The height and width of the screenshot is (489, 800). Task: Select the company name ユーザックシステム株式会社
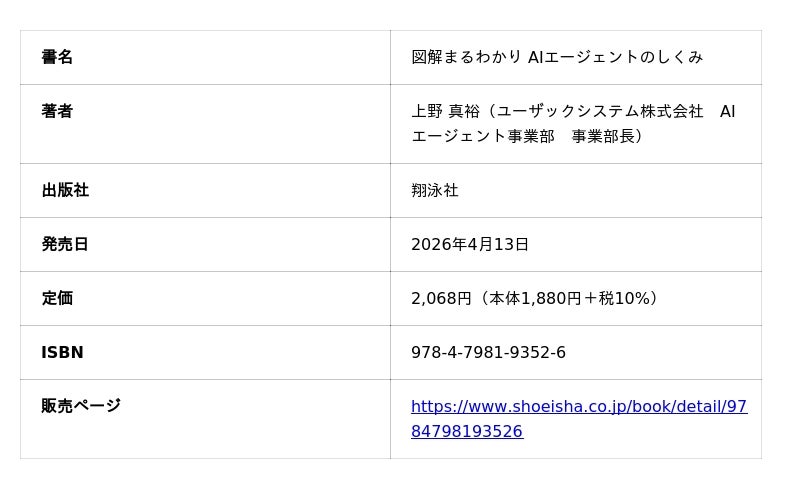(x=600, y=112)
